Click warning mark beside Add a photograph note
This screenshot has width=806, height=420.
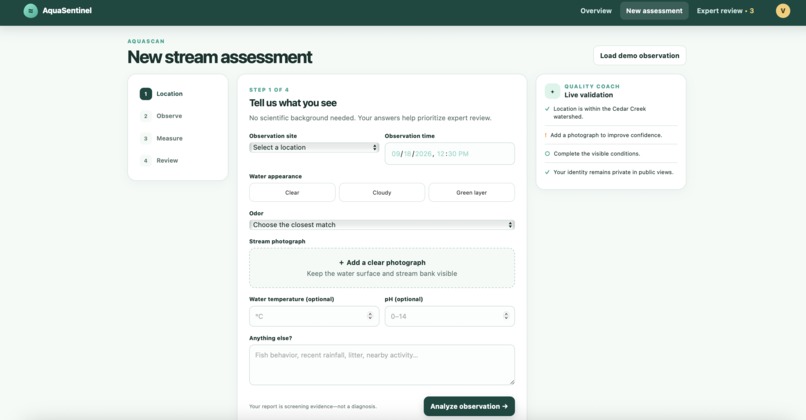click(545, 135)
